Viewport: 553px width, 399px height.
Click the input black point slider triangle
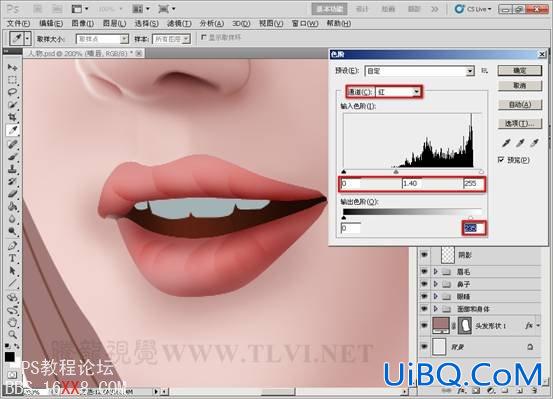point(344,172)
